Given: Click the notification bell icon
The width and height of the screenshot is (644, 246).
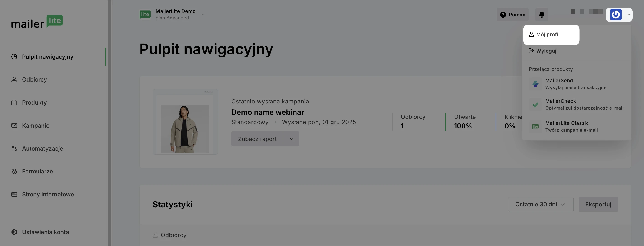Looking at the screenshot, I should click(x=542, y=15).
